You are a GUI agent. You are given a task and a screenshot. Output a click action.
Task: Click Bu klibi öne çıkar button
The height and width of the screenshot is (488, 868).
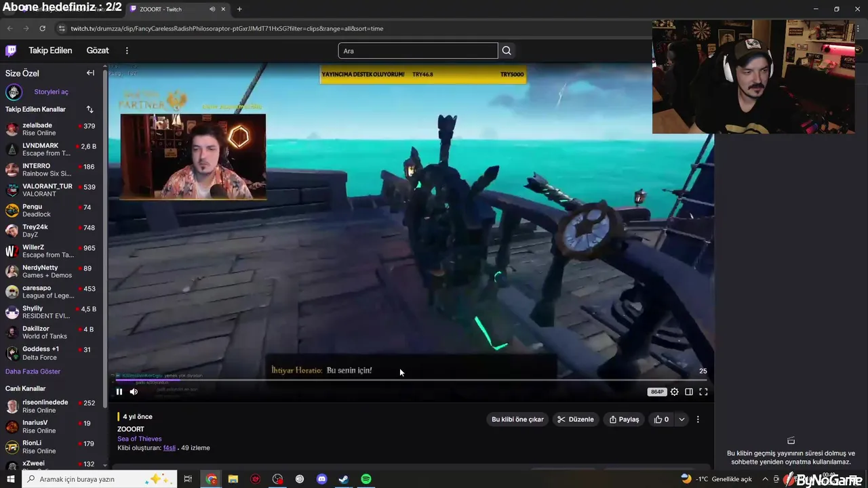(x=517, y=420)
